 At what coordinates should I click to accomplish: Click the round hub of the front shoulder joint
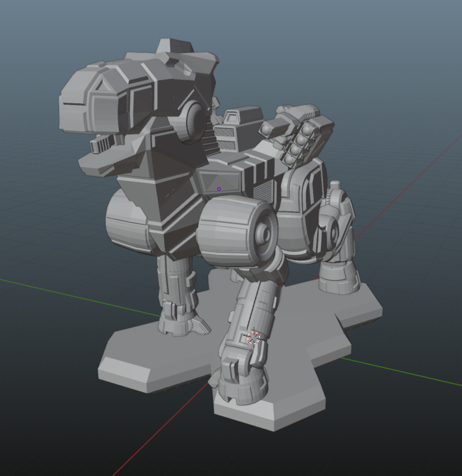point(265,234)
